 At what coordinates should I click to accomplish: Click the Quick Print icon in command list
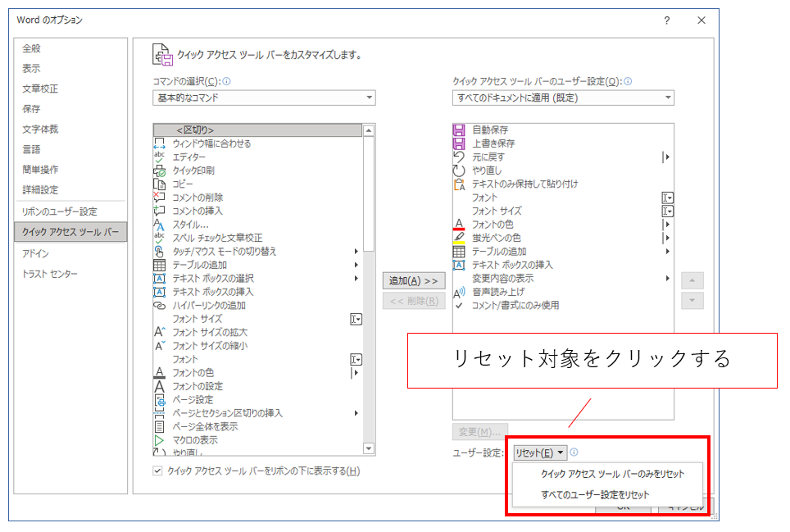click(160, 171)
